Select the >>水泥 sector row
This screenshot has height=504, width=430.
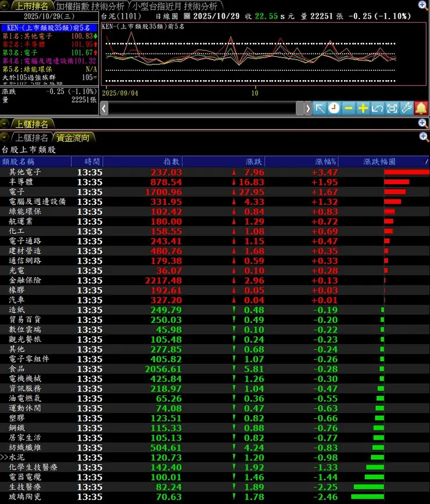point(215,458)
